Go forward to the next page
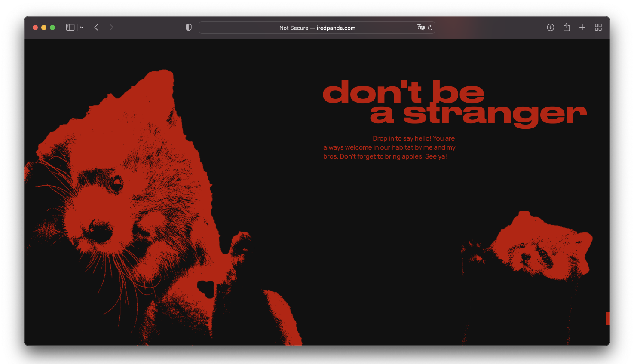Image resolution: width=634 pixels, height=364 pixels. [x=111, y=28]
